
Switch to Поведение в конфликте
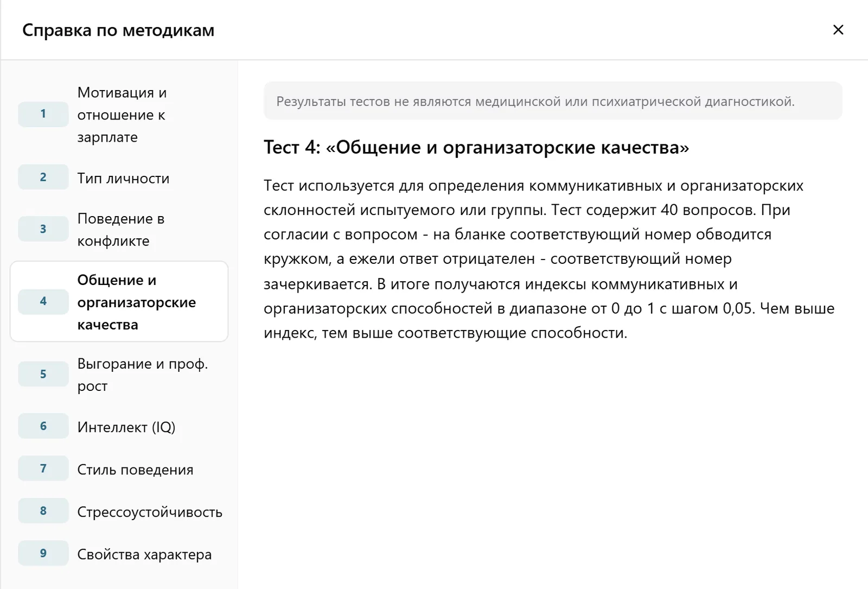[119, 229]
